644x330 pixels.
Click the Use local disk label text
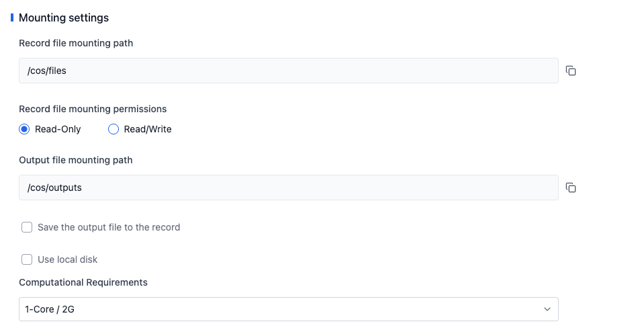[x=68, y=259]
